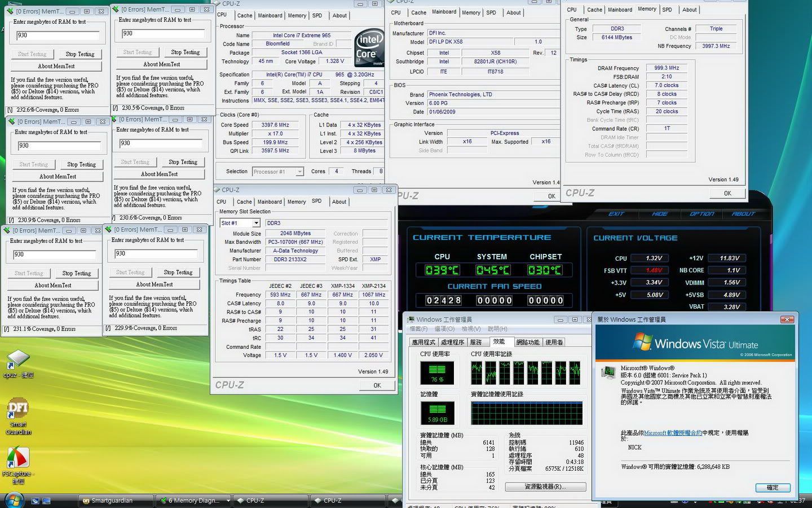Open the 說明(H) menu in Task Manager
Screen dimensions: 812x508
[497, 329]
